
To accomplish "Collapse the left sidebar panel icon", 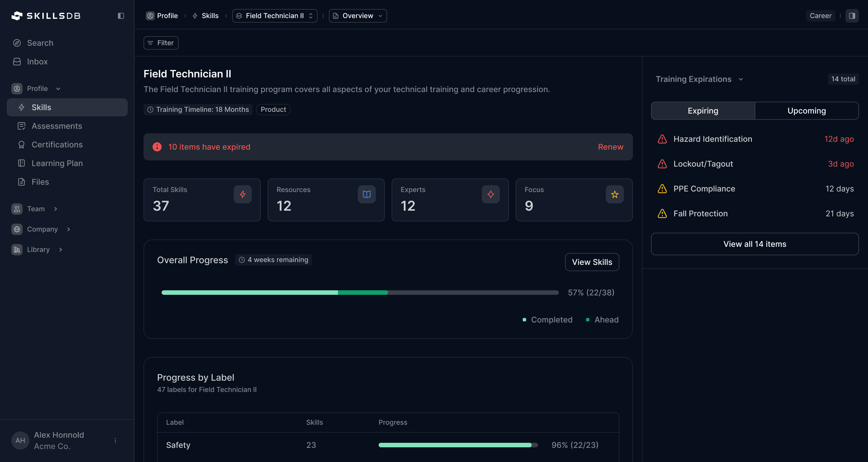I will click(x=121, y=16).
